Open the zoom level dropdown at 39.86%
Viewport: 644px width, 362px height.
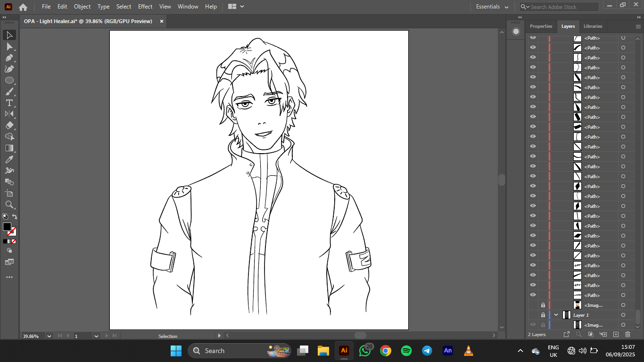coord(49,336)
